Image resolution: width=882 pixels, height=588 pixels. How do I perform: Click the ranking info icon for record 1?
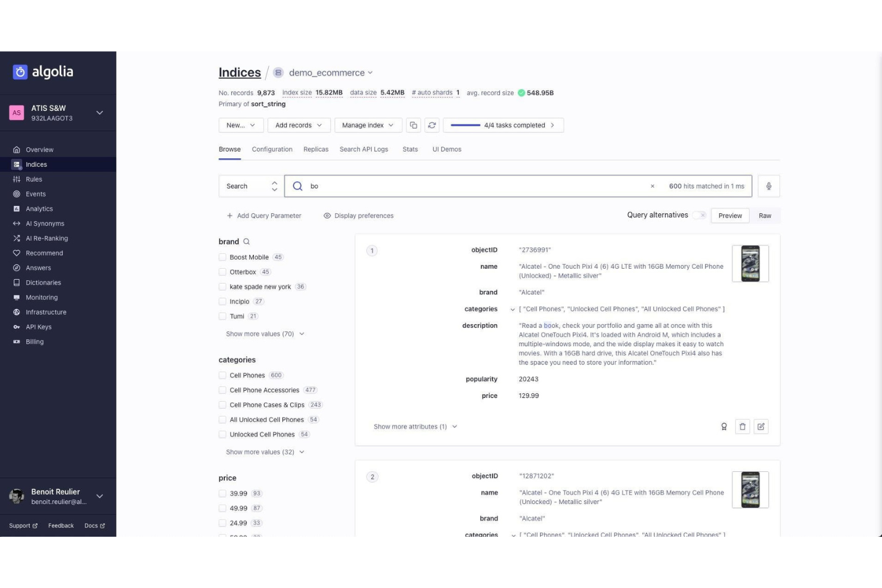point(724,427)
